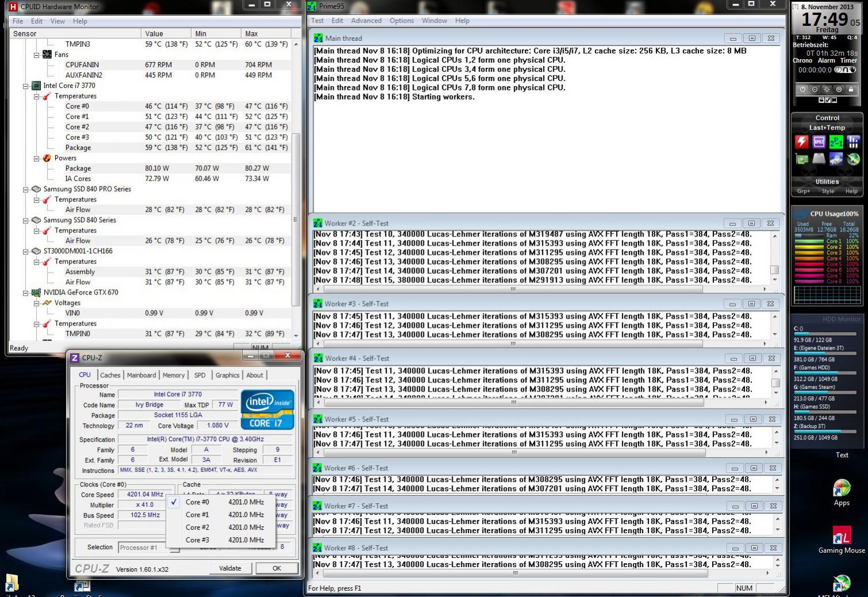Select Core #2 in the CPU-Z clocks menu
The image size is (868, 597).
(x=221, y=527)
